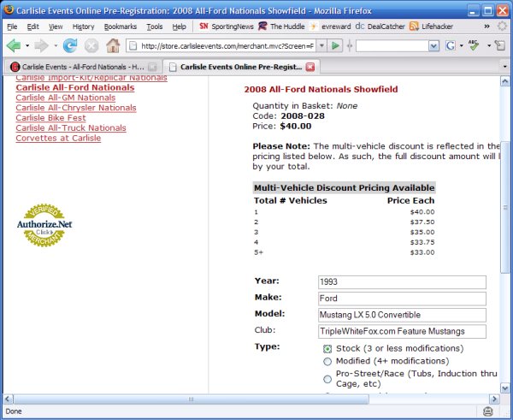
Task: Open the evreward bookmark
Action: coord(330,27)
